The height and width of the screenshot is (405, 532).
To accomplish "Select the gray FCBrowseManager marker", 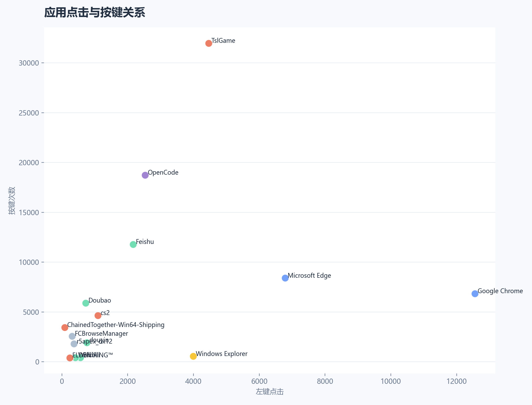I will [72, 336].
